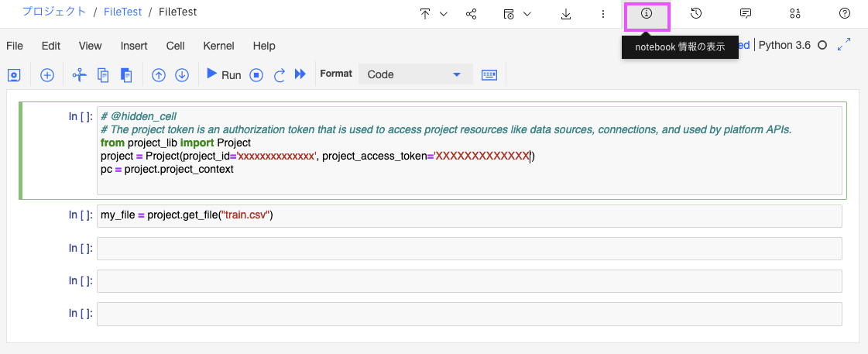Open version history clock icon
This screenshot has width=868, height=354.
click(x=696, y=14)
